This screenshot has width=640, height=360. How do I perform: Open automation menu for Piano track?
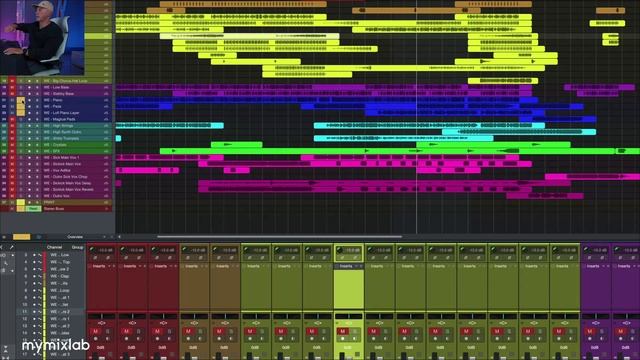[x=106, y=100]
